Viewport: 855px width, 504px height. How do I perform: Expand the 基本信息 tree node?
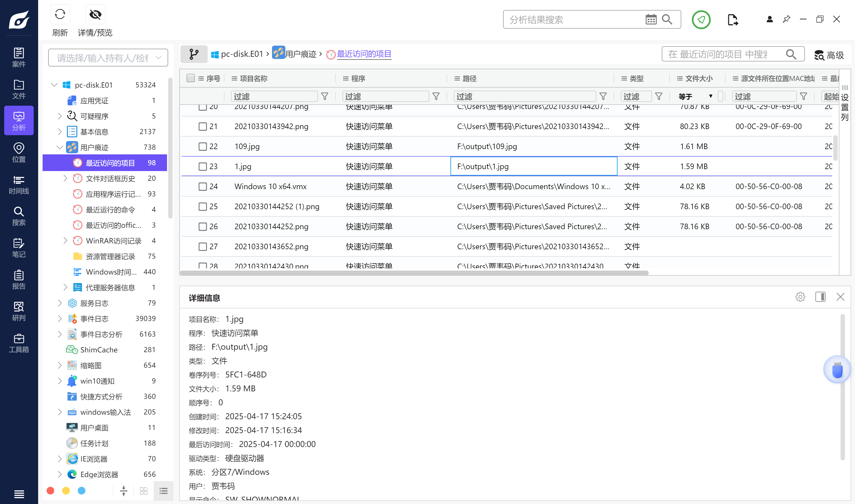point(60,132)
